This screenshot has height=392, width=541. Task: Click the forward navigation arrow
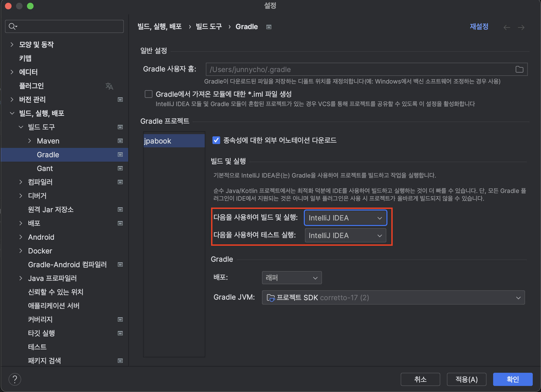coord(521,27)
